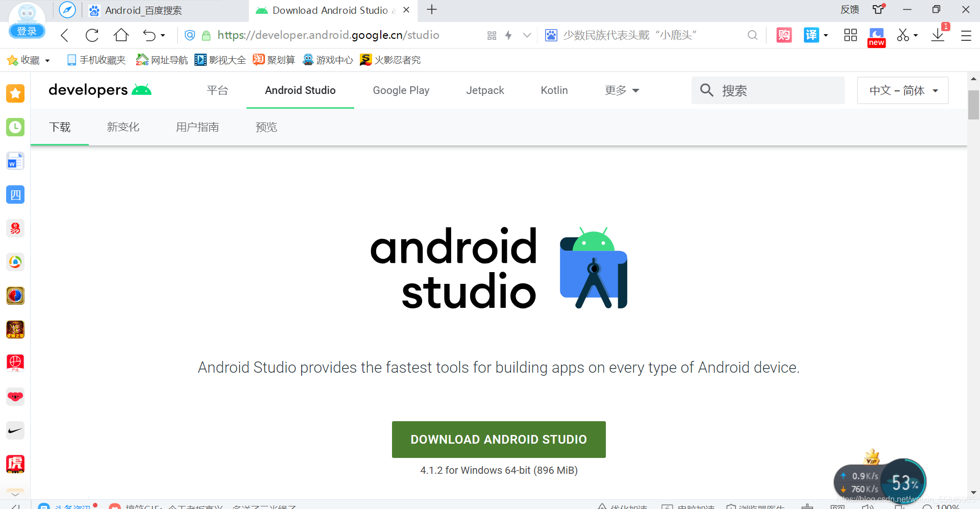Click the undo/restore closed tab icon

pyautogui.click(x=150, y=35)
